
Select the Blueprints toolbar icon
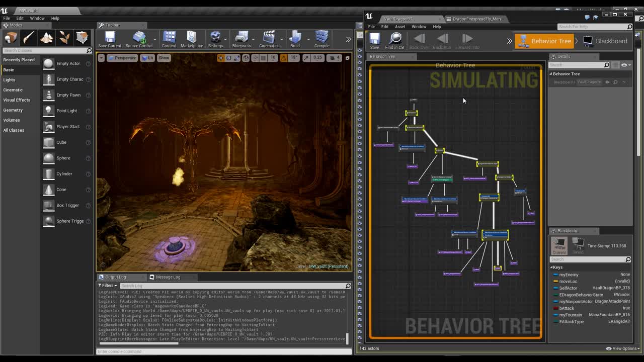click(242, 38)
